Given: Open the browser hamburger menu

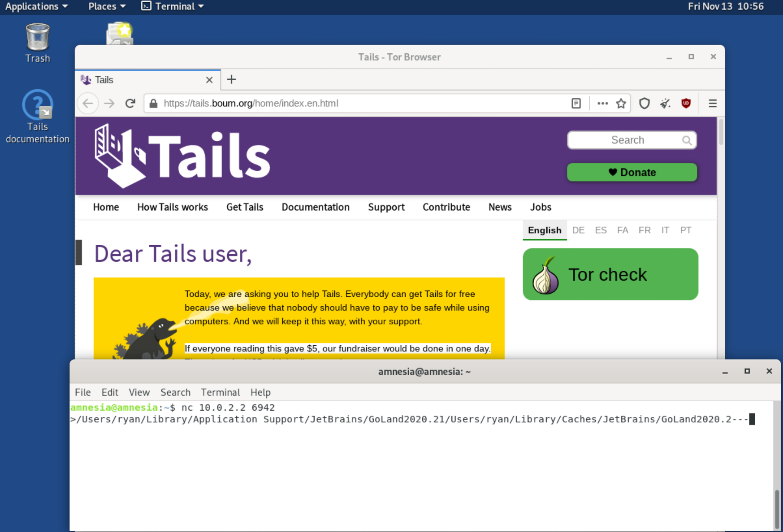Looking at the screenshot, I should point(712,104).
